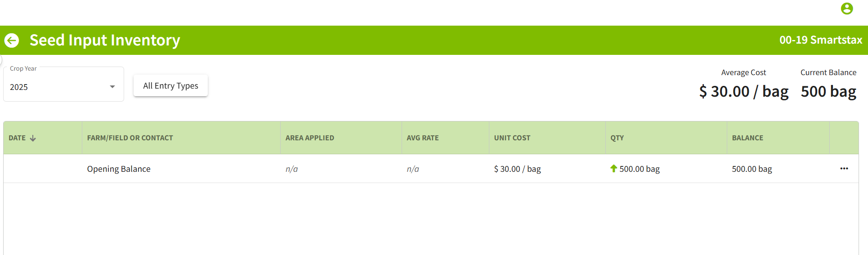
Task: Select the Opening Balance row entry
Action: [119, 169]
